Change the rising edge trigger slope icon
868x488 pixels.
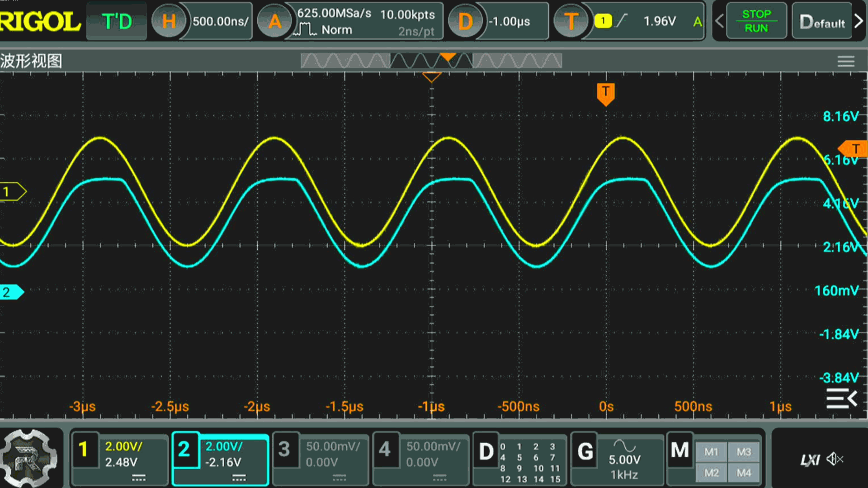(622, 21)
